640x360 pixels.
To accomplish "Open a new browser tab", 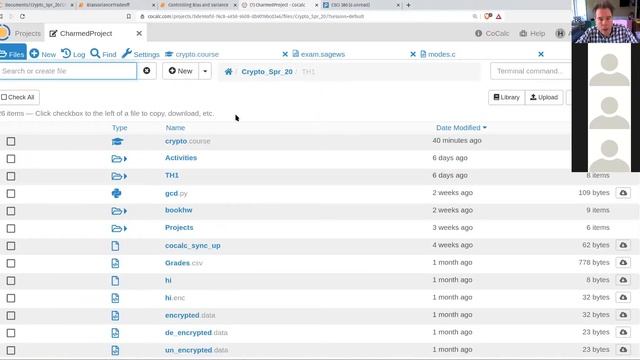I will [408, 5].
